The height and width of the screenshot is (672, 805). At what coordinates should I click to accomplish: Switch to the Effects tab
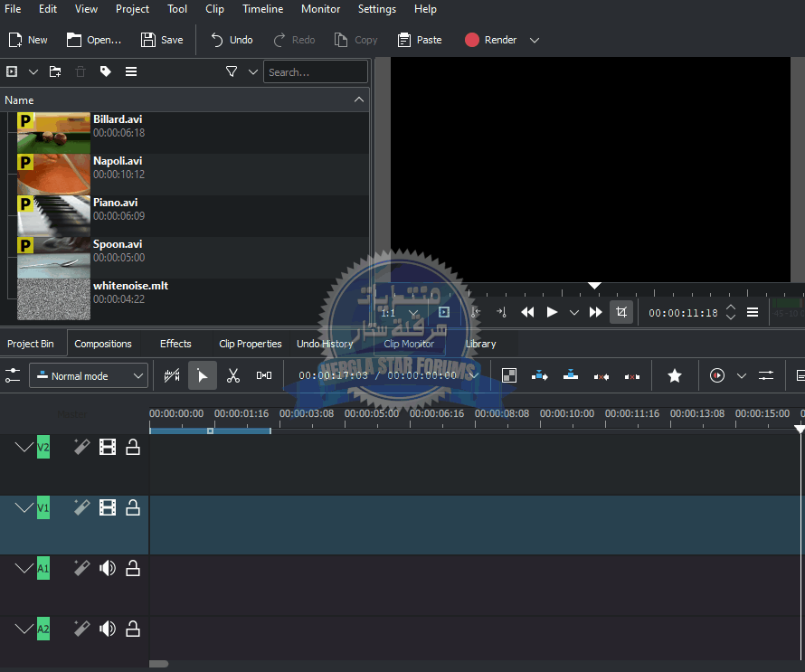175,344
